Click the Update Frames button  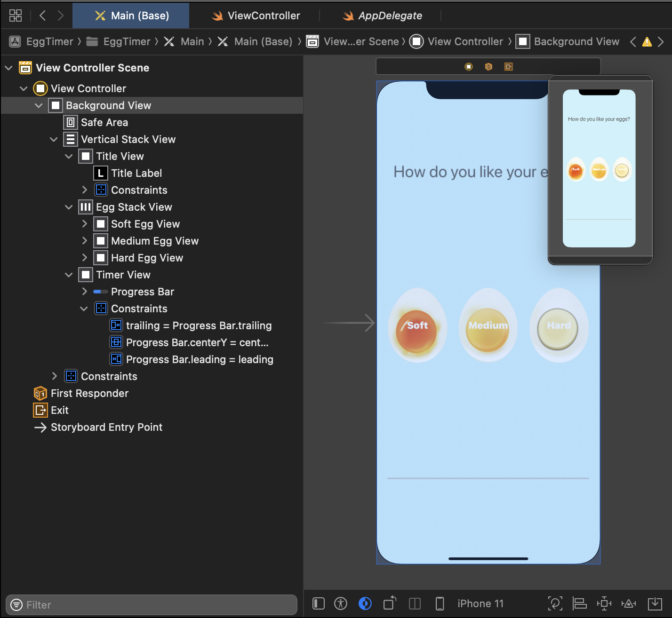[555, 603]
